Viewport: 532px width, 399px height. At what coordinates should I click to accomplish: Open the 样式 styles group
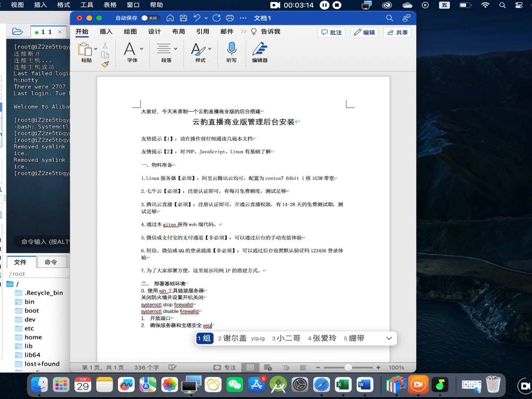click(x=201, y=52)
